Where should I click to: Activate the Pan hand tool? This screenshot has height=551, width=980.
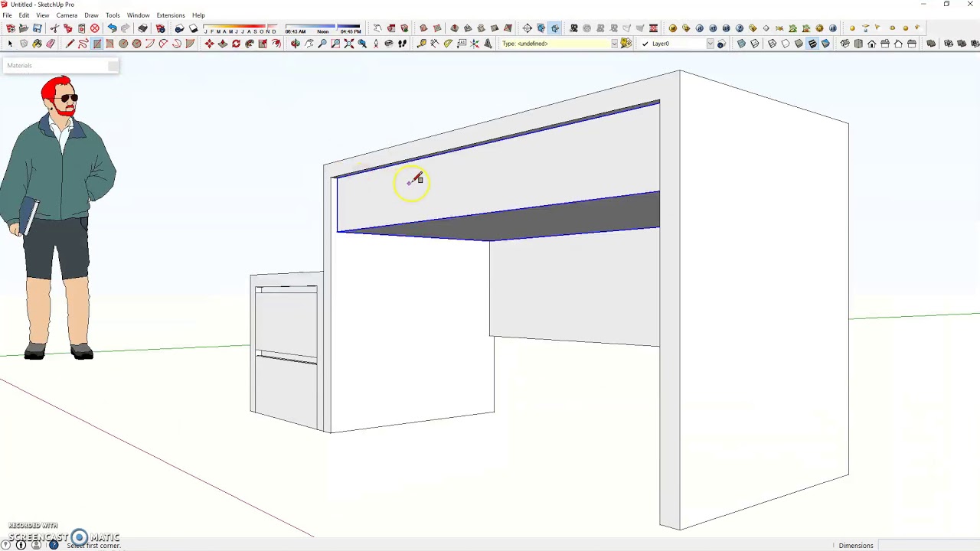pyautogui.click(x=309, y=44)
